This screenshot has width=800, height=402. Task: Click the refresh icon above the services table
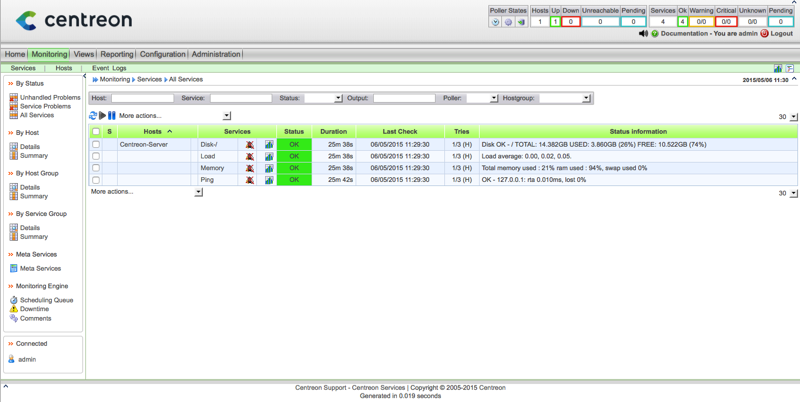pos(93,116)
